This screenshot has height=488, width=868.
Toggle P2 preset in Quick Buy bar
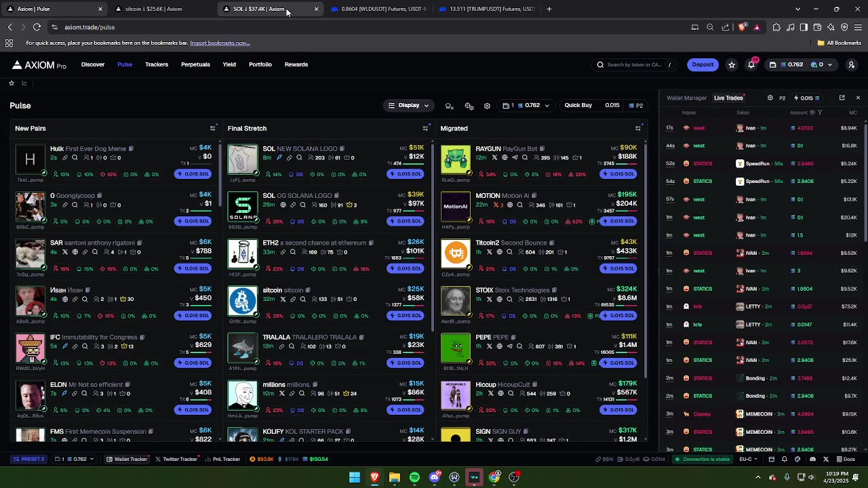point(635,106)
